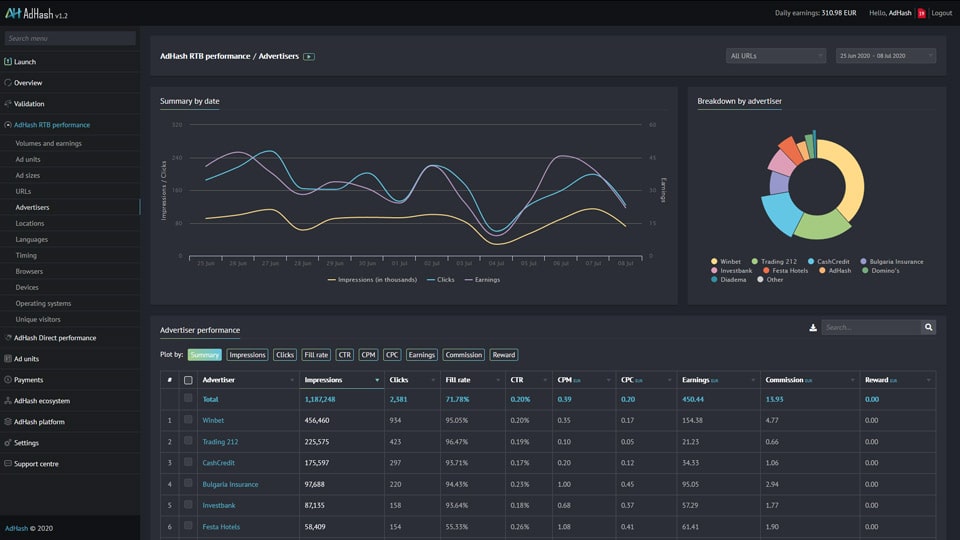Click the Support centre icon
The image size is (960, 540).
(x=8, y=464)
